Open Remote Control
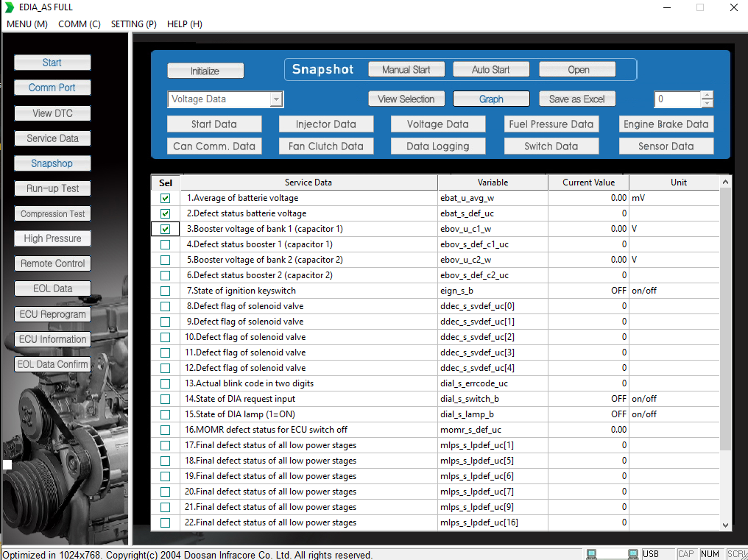748x560 pixels. (52, 263)
